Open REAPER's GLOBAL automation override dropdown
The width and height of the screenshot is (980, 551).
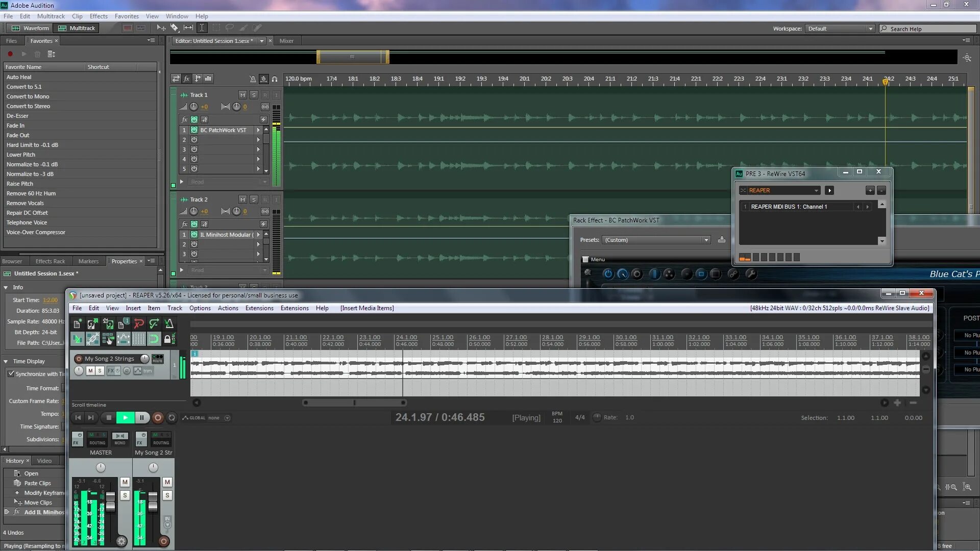tap(228, 418)
